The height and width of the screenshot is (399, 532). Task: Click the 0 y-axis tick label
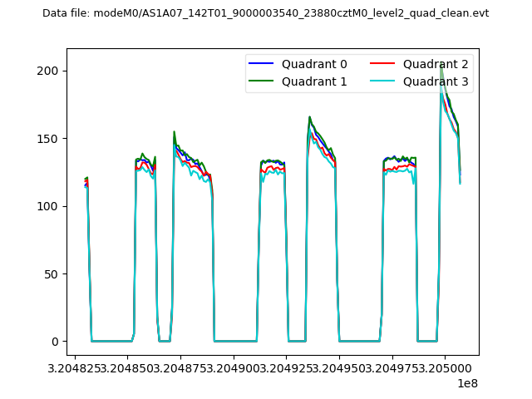point(57,342)
